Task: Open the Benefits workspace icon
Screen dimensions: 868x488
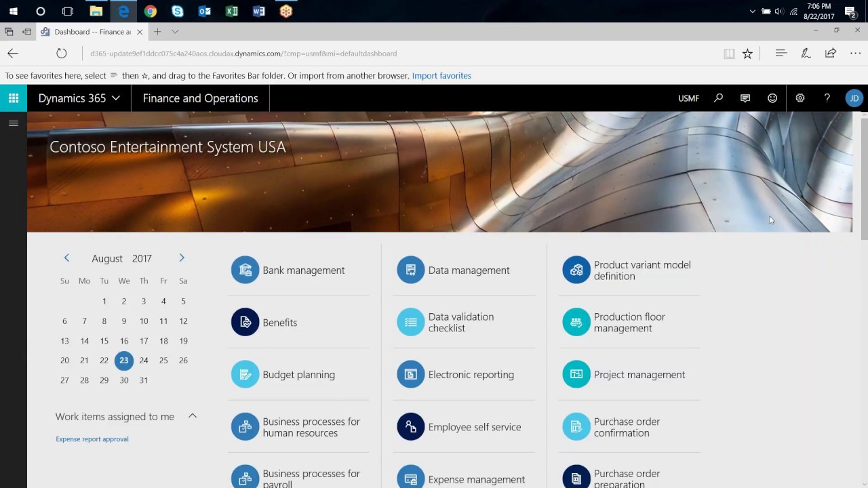Action: coord(245,322)
